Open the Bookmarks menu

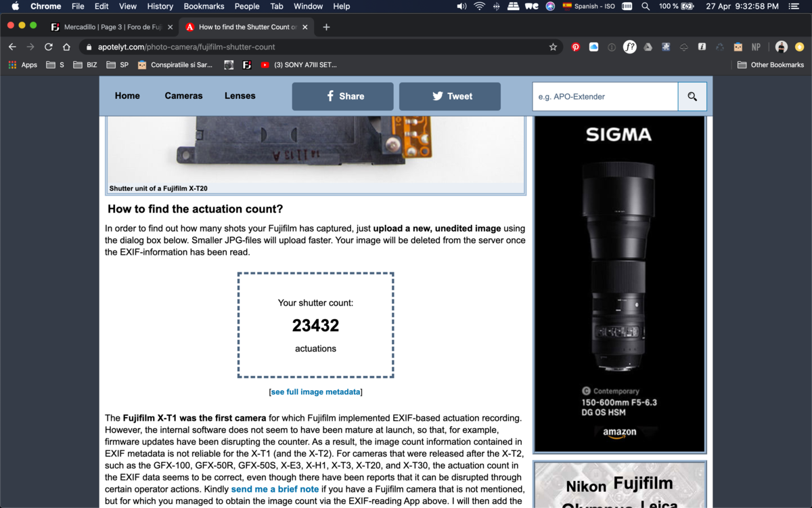(204, 6)
